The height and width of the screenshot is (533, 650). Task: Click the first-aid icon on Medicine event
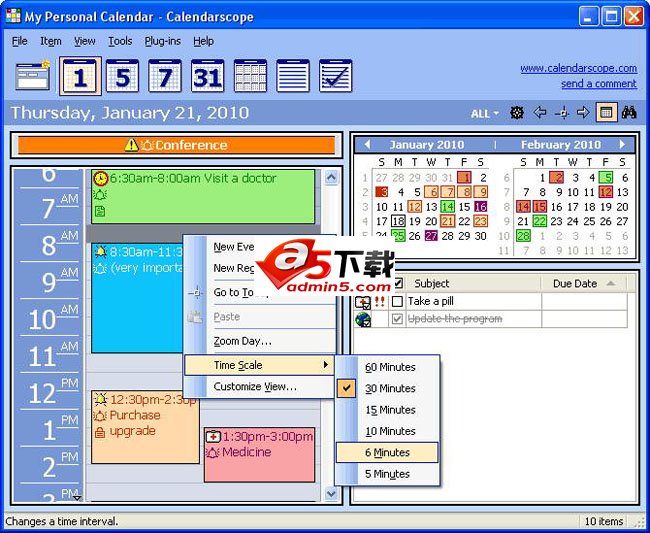(x=213, y=437)
